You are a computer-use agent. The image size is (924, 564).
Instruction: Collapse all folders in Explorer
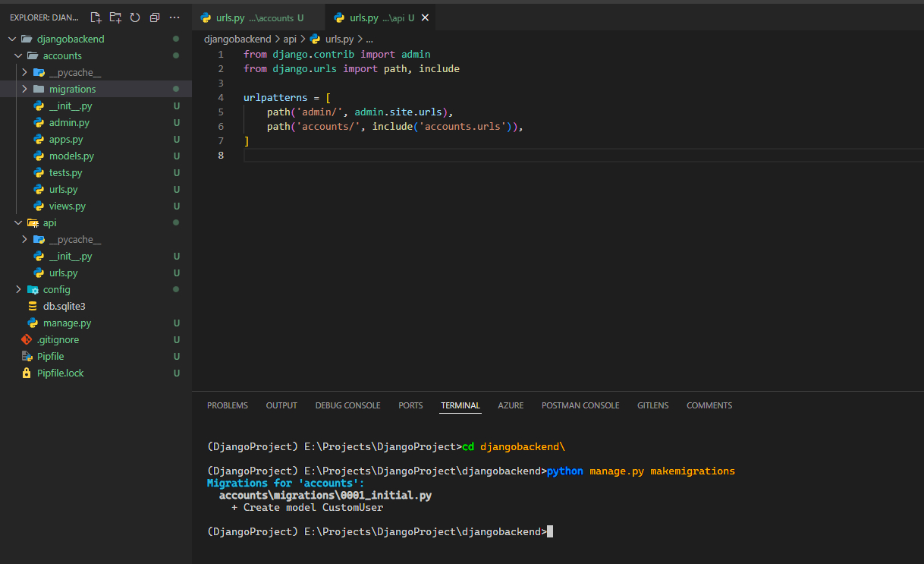coord(155,17)
